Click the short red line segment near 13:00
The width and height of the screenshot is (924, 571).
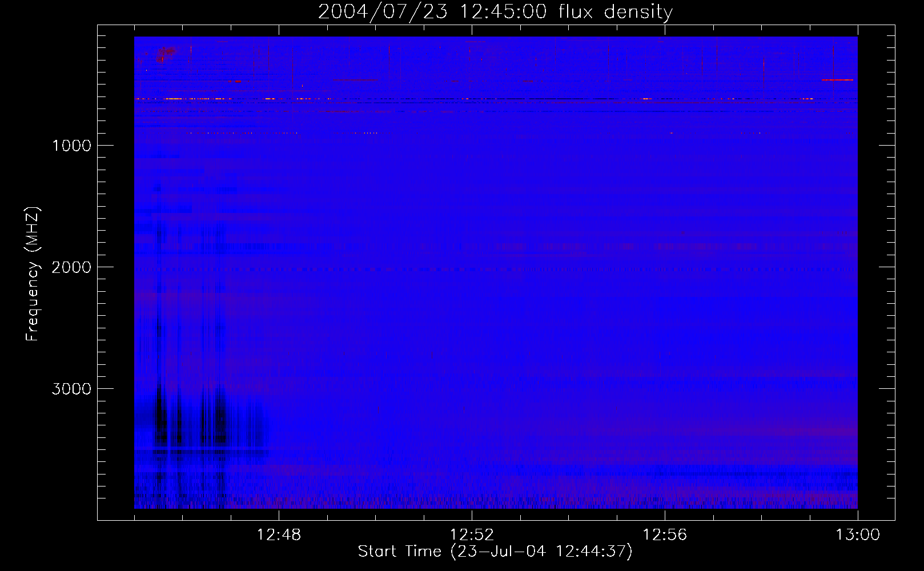click(837, 80)
